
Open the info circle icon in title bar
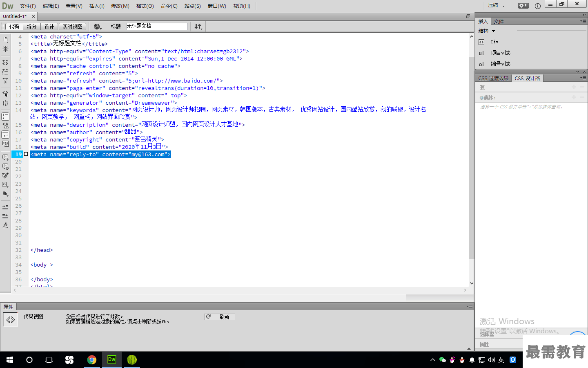click(537, 6)
